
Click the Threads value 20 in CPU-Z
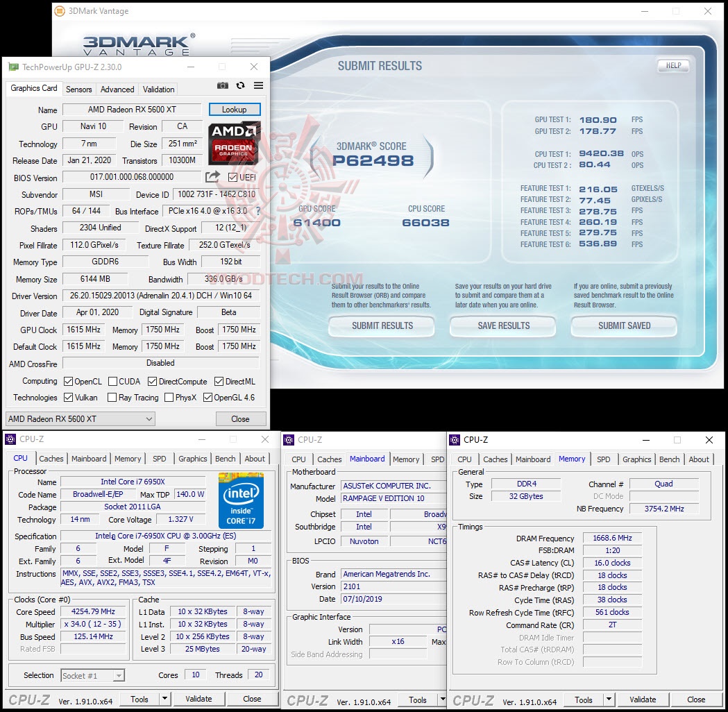tap(259, 675)
